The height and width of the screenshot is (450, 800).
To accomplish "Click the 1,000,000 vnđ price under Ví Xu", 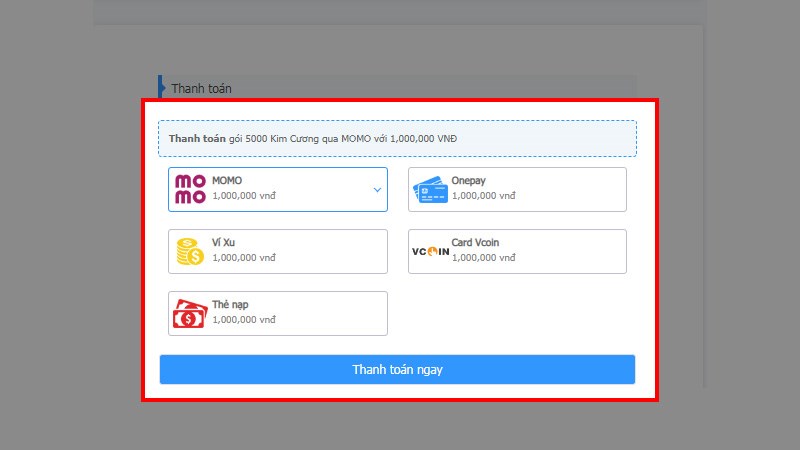I will [x=244, y=258].
